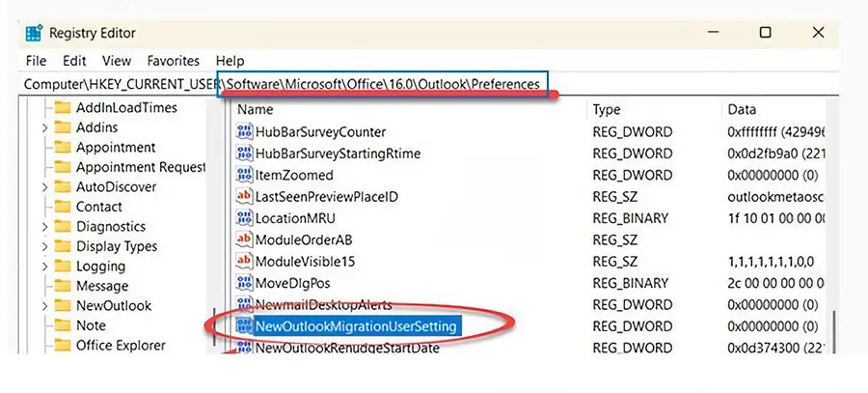Select the AutoDiscover folder icon

click(x=63, y=186)
